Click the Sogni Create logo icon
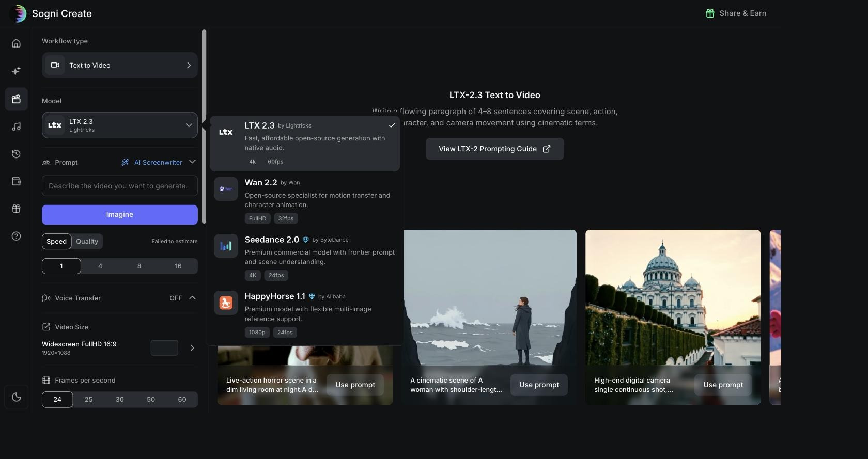Screen dimensions: 868x459 point(18,13)
